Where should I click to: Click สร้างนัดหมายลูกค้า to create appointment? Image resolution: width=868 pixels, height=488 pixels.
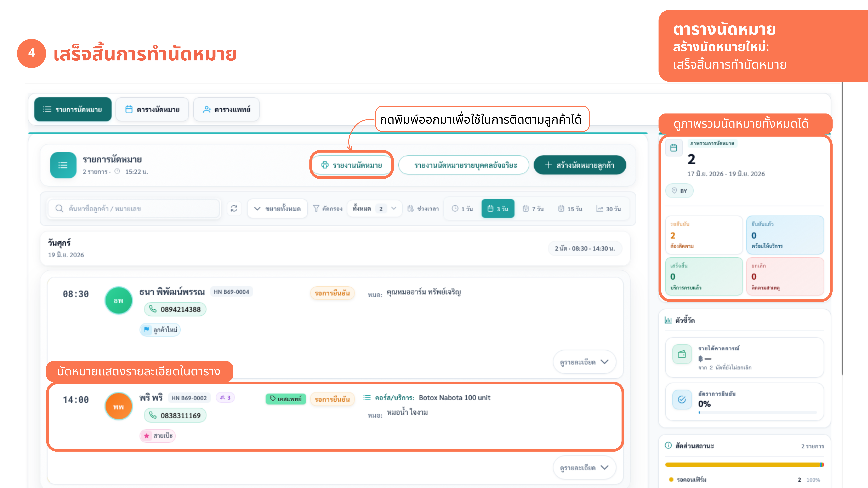[x=580, y=165]
